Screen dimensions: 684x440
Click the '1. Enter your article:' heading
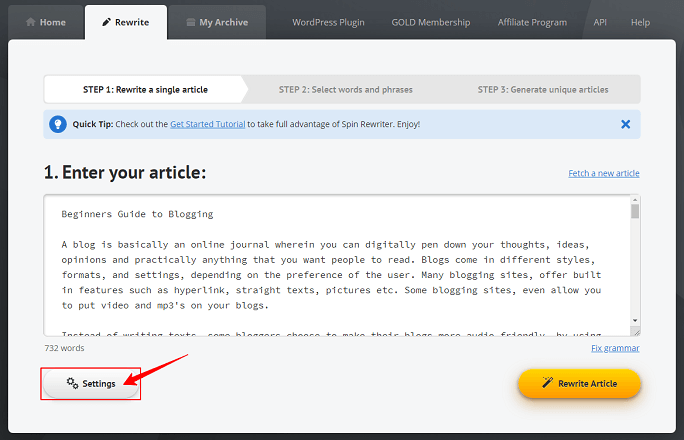[x=125, y=173]
